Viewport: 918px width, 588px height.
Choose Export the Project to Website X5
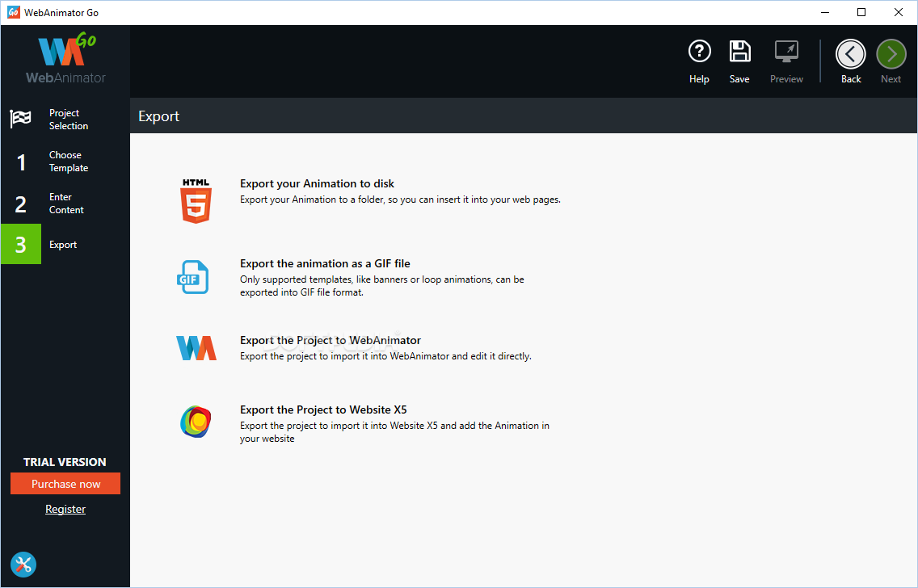click(323, 410)
